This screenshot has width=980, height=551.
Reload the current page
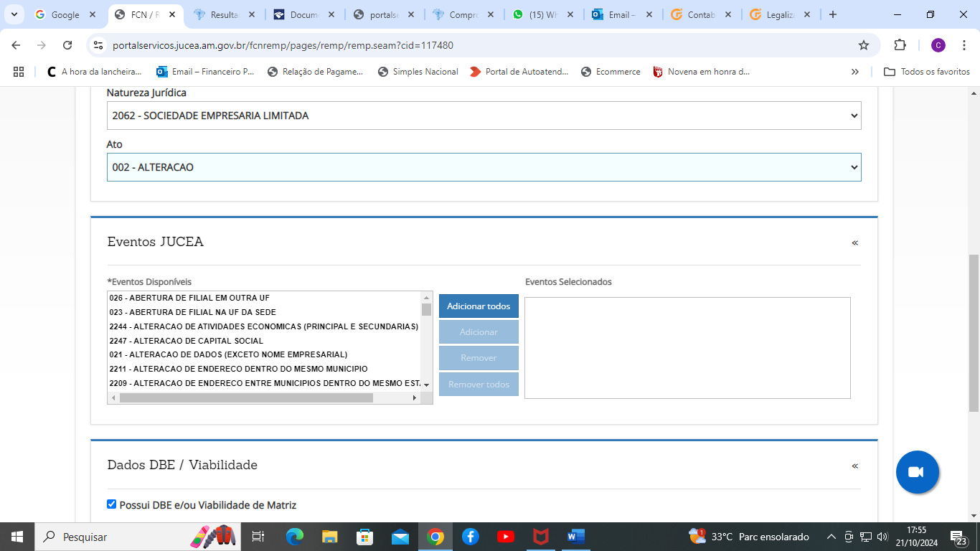pos(67,45)
